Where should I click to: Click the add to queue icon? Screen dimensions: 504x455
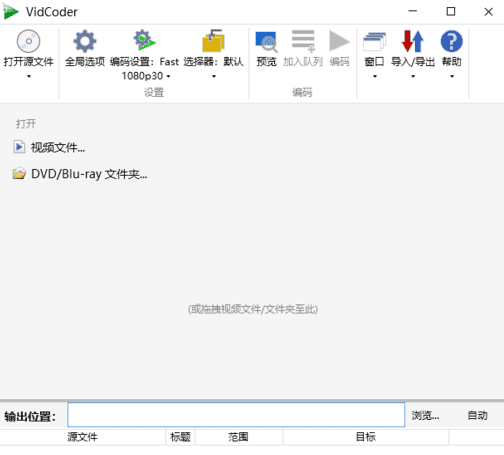pos(303,41)
